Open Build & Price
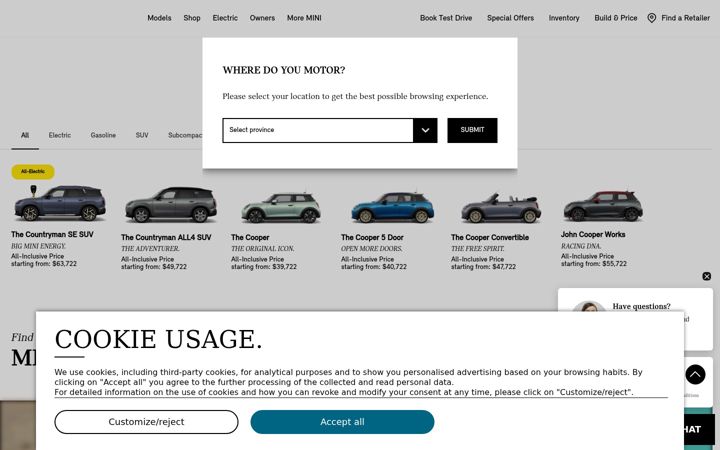 pyautogui.click(x=615, y=18)
